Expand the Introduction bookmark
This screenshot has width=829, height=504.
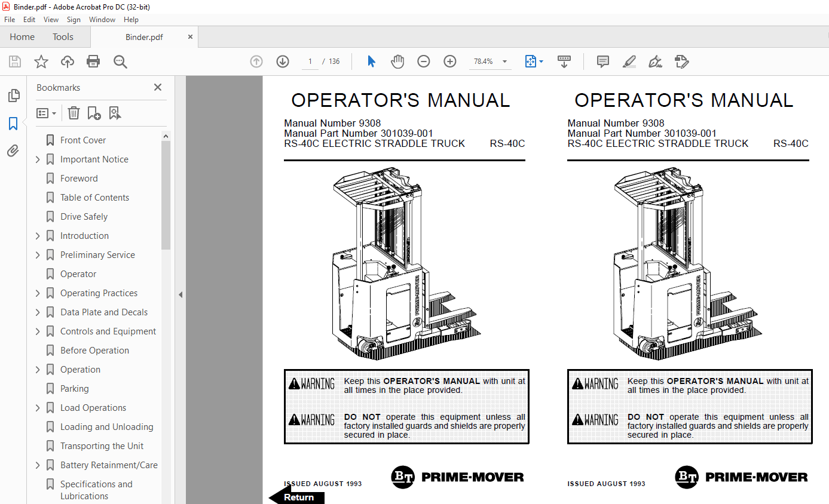38,236
